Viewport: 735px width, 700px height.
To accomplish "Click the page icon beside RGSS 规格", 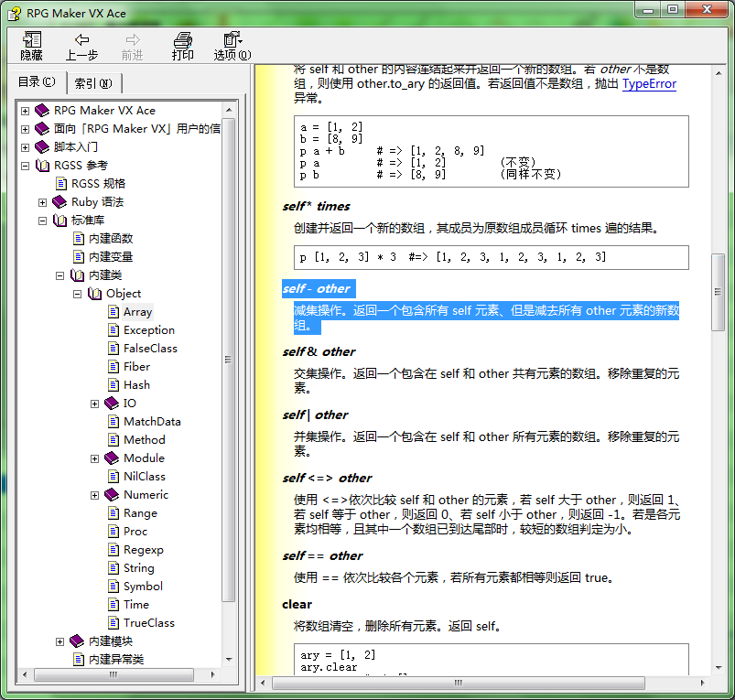I will 61,184.
